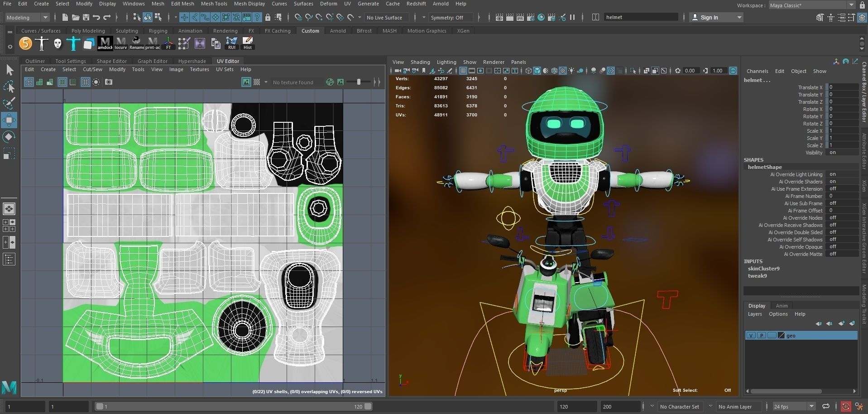Click the orange number 5 shelf icon
The height and width of the screenshot is (414, 868).
pyautogui.click(x=26, y=43)
